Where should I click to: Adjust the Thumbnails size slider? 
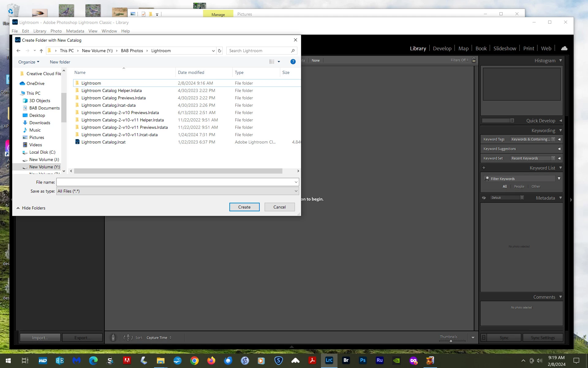tap(451, 341)
